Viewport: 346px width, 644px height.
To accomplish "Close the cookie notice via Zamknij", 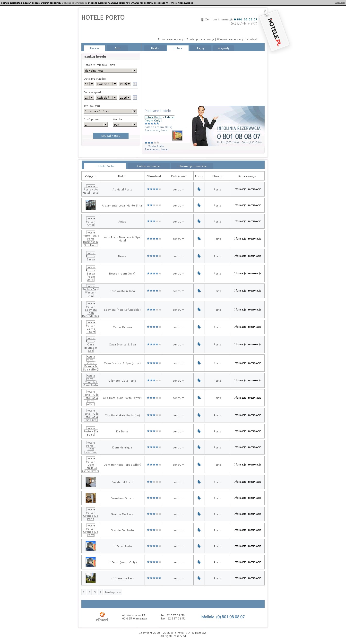I will 339,3.
